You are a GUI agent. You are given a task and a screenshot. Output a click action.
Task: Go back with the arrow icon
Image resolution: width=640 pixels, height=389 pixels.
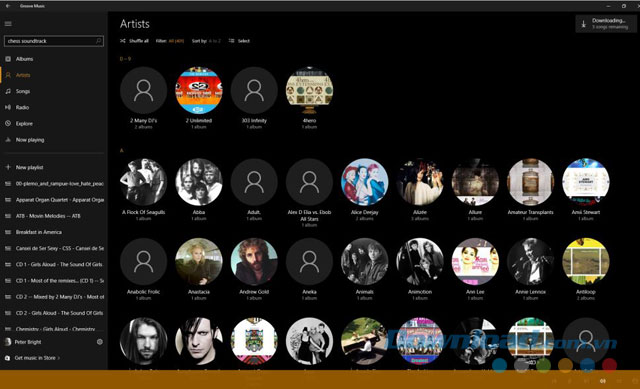click(8, 6)
